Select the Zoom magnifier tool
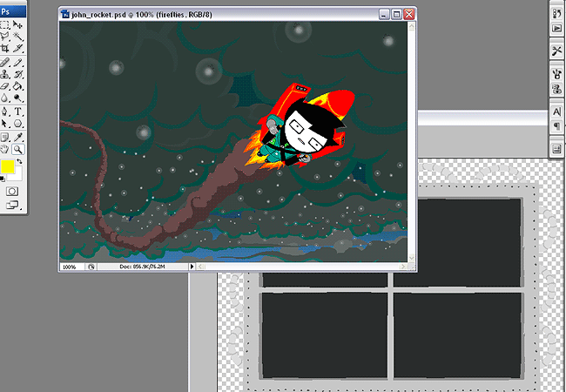 coord(18,148)
